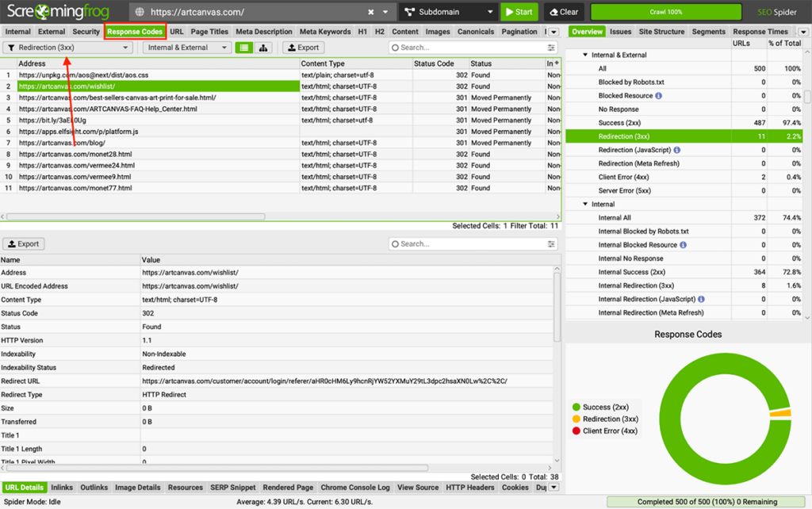Collapse the Internal & External tree section
The image size is (812, 509).
click(x=586, y=55)
